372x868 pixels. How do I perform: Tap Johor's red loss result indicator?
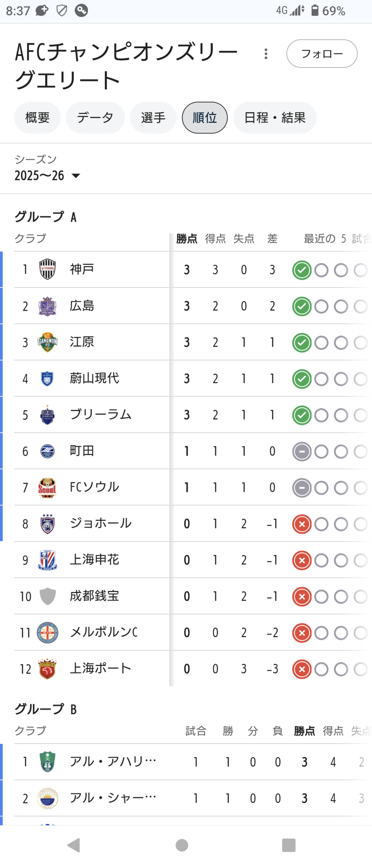[x=301, y=524]
